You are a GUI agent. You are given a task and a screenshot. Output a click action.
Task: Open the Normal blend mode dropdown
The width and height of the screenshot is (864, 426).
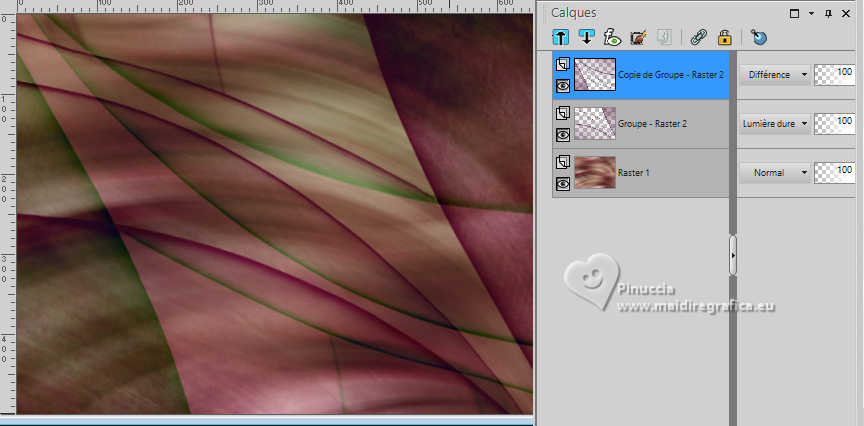coord(775,172)
